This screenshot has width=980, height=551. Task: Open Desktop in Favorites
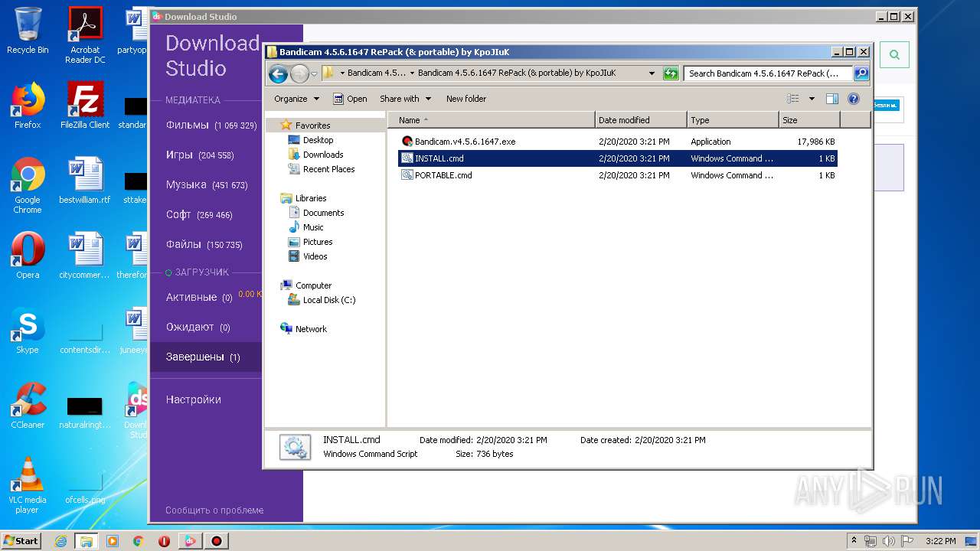[318, 140]
